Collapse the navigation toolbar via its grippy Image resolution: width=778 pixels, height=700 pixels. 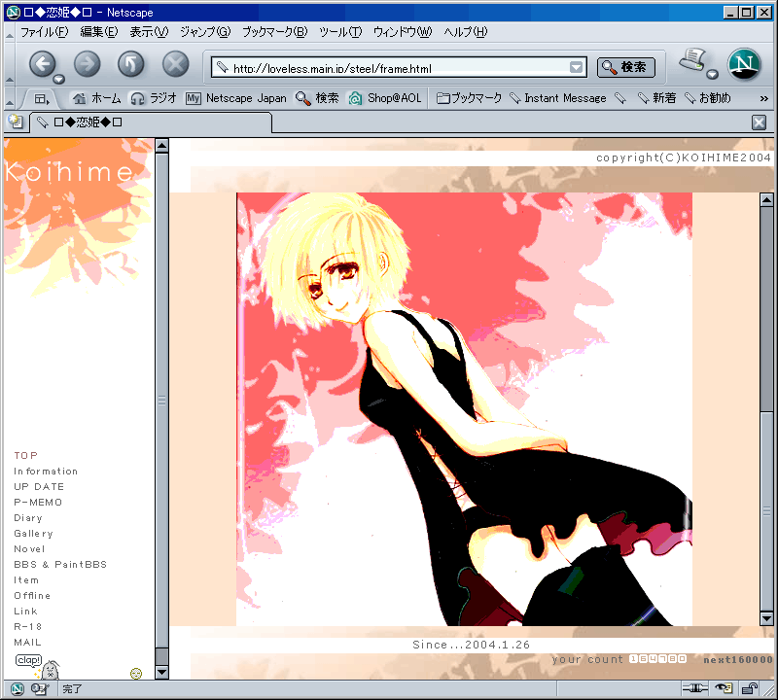[x=10, y=64]
